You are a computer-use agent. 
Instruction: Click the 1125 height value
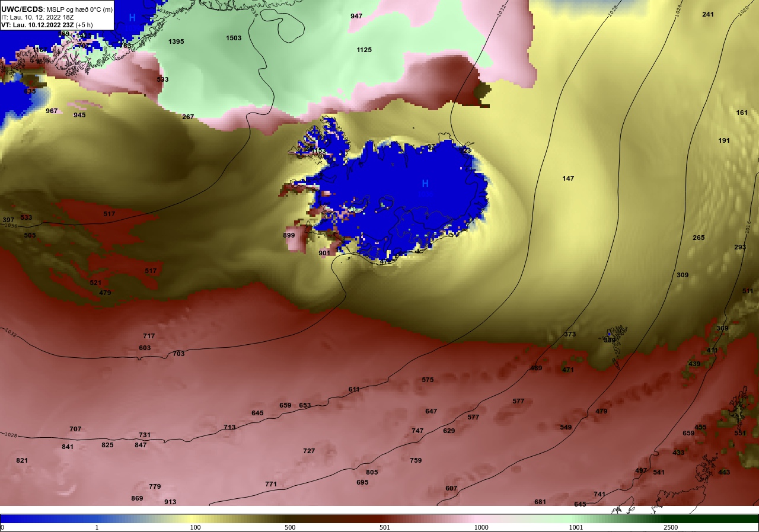click(x=364, y=50)
